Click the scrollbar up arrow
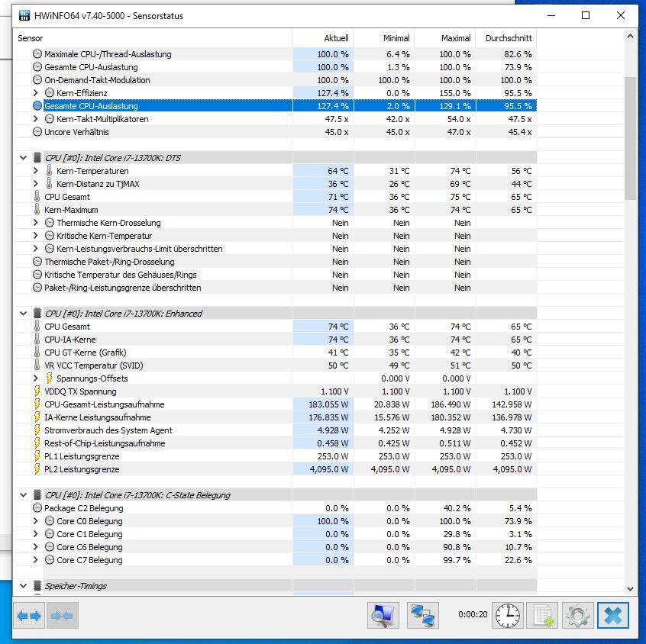This screenshot has width=646, height=644. 630,36
